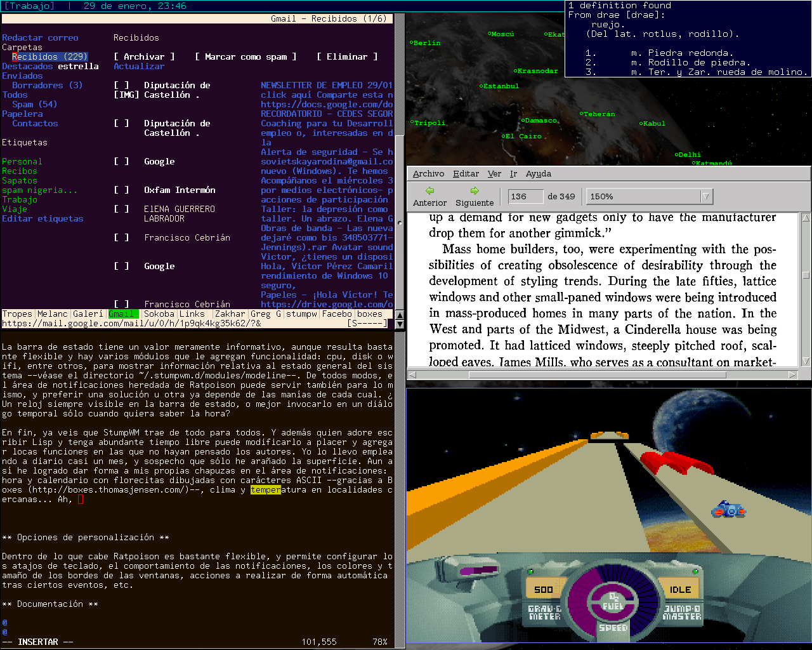This screenshot has height=650, width=812.
Task: Switch to the Zakhar browser tab
Action: tap(230, 314)
